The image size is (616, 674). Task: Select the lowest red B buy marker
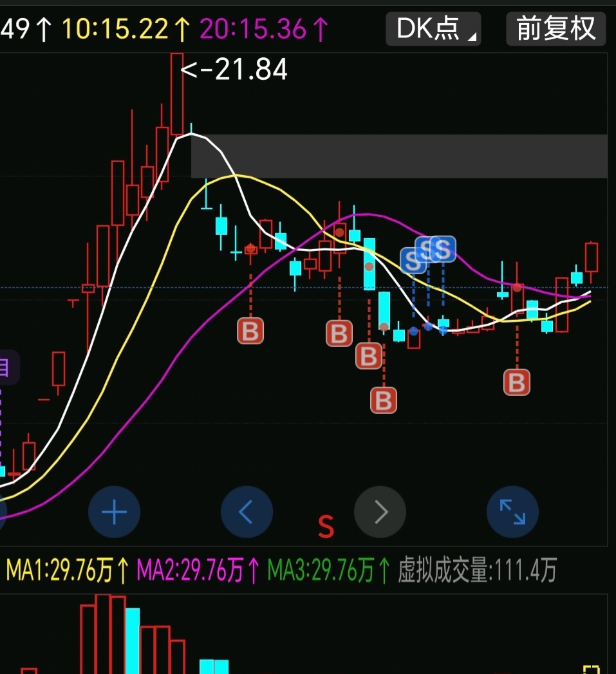pyautogui.click(x=384, y=400)
